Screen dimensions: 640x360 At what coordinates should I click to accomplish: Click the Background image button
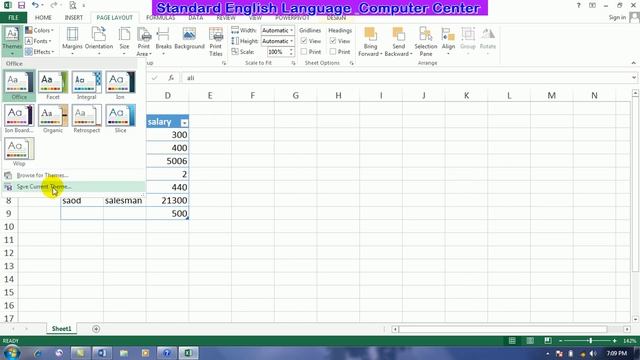click(189, 38)
